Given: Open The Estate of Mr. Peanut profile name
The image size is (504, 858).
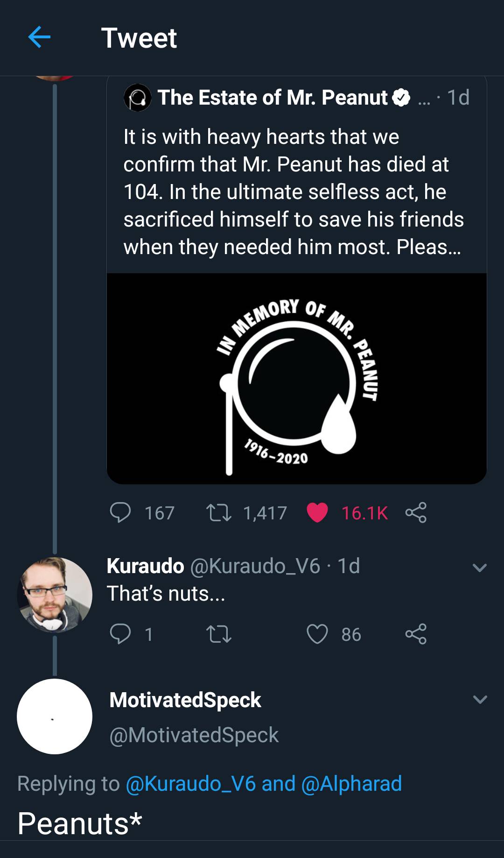Looking at the screenshot, I should (273, 98).
